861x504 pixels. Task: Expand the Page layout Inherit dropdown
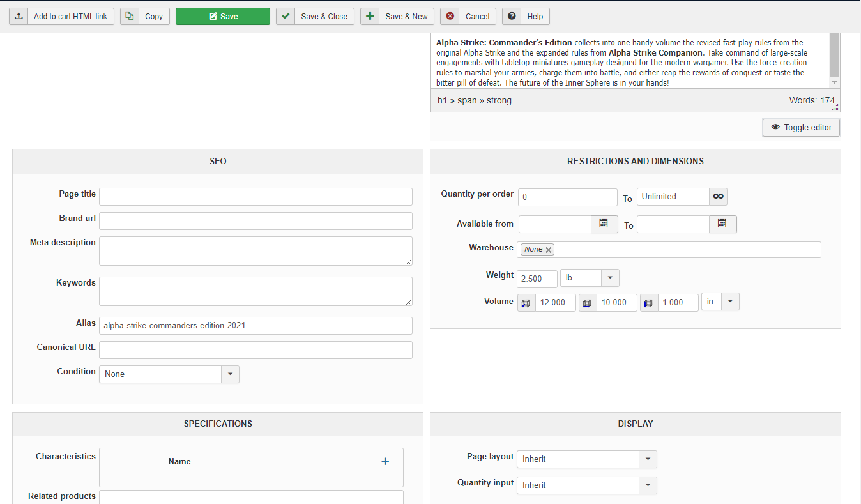648,459
